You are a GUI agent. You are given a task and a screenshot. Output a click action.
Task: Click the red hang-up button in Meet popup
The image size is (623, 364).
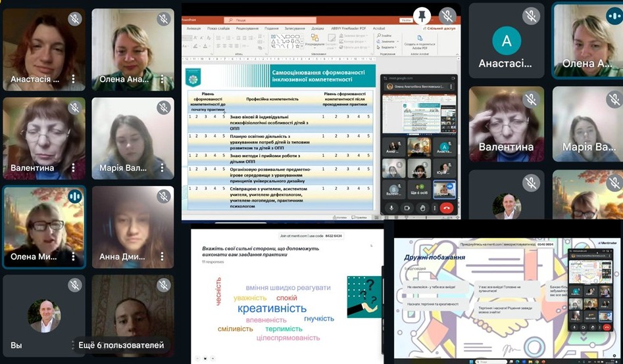pos(446,208)
